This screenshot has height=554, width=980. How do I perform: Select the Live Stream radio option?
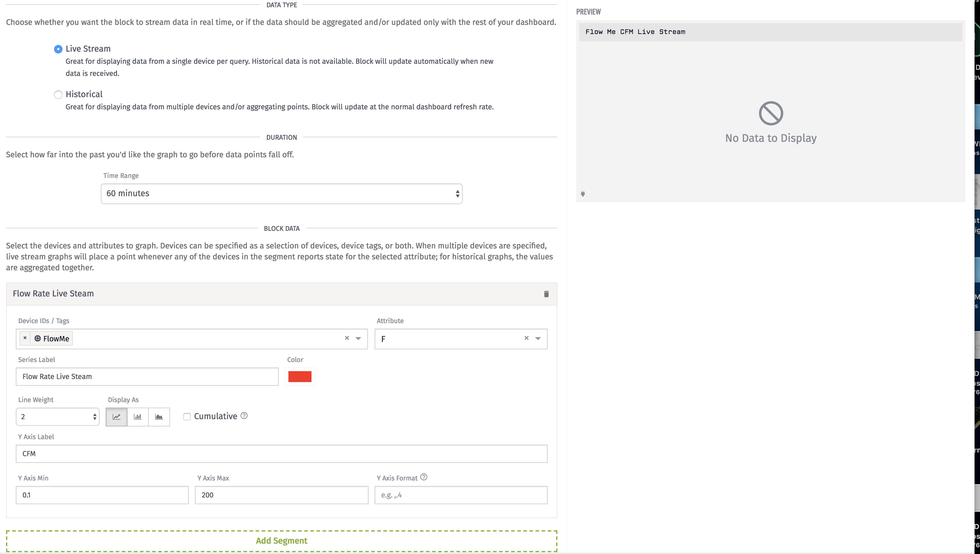tap(58, 49)
